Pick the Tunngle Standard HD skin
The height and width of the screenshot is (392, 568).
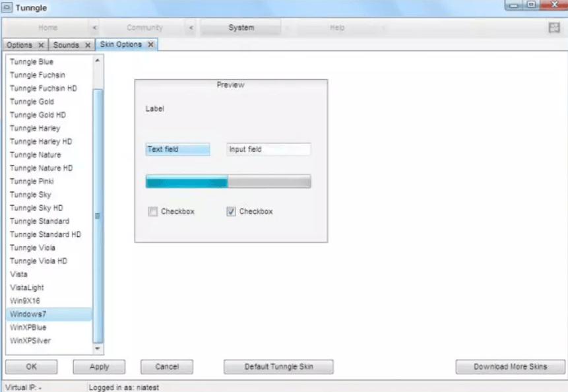click(x=49, y=234)
